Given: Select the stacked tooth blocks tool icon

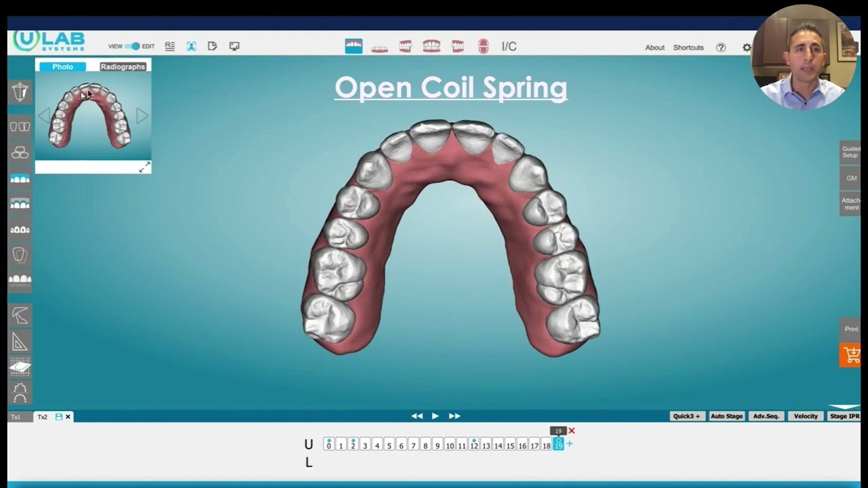Looking at the screenshot, I should tap(20, 152).
